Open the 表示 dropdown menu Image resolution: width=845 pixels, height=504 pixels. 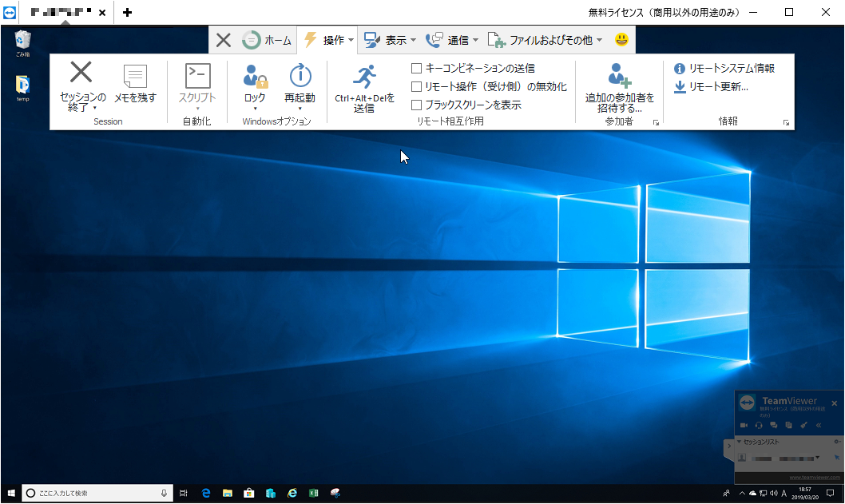(392, 38)
